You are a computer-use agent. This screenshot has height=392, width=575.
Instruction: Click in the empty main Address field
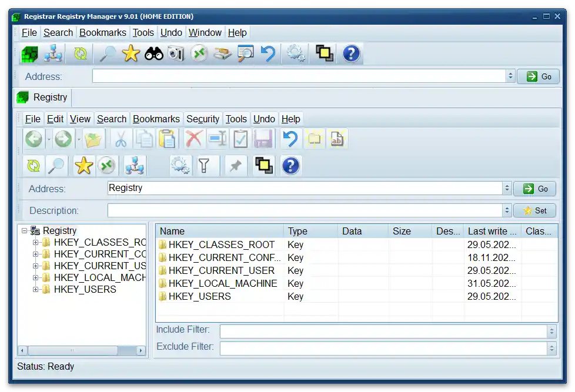pyautogui.click(x=299, y=76)
